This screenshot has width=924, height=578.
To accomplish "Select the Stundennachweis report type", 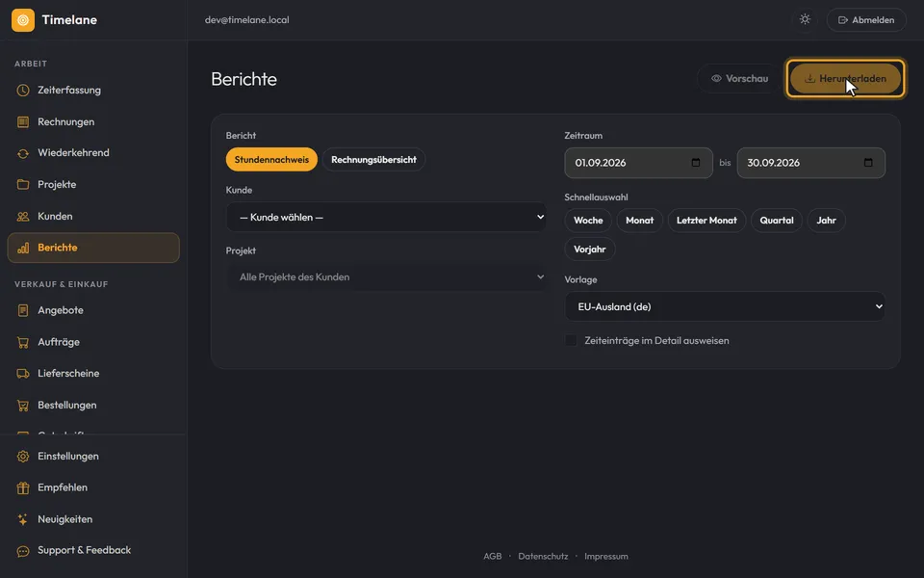I will [271, 160].
